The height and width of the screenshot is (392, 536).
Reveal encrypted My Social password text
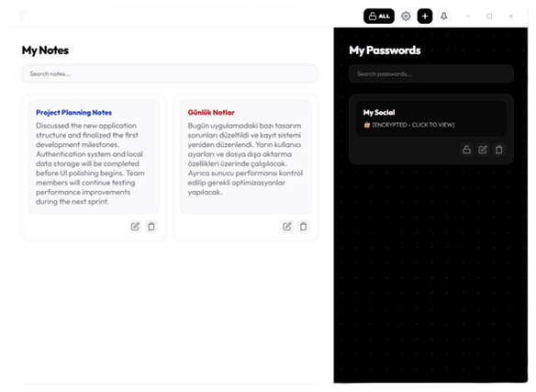click(413, 125)
